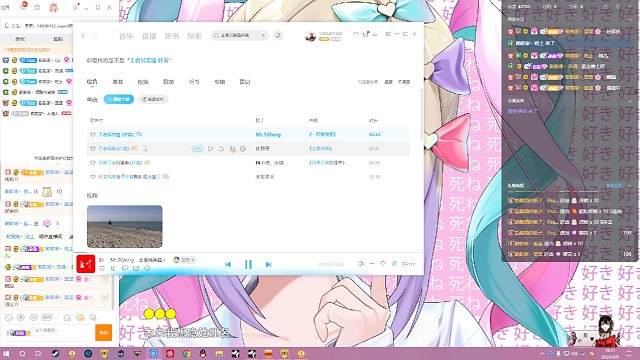Open the Windows Start menu
Image resolution: width=640 pixels, height=360 pixels.
tap(6, 353)
